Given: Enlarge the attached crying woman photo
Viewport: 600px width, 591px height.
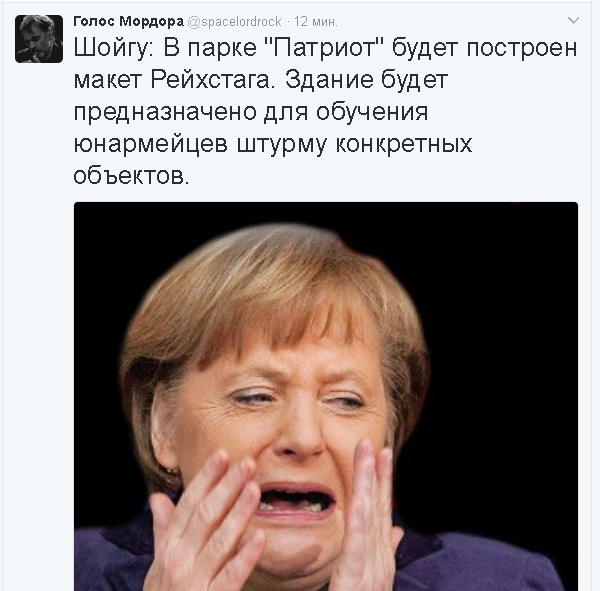Looking at the screenshot, I should (326, 396).
